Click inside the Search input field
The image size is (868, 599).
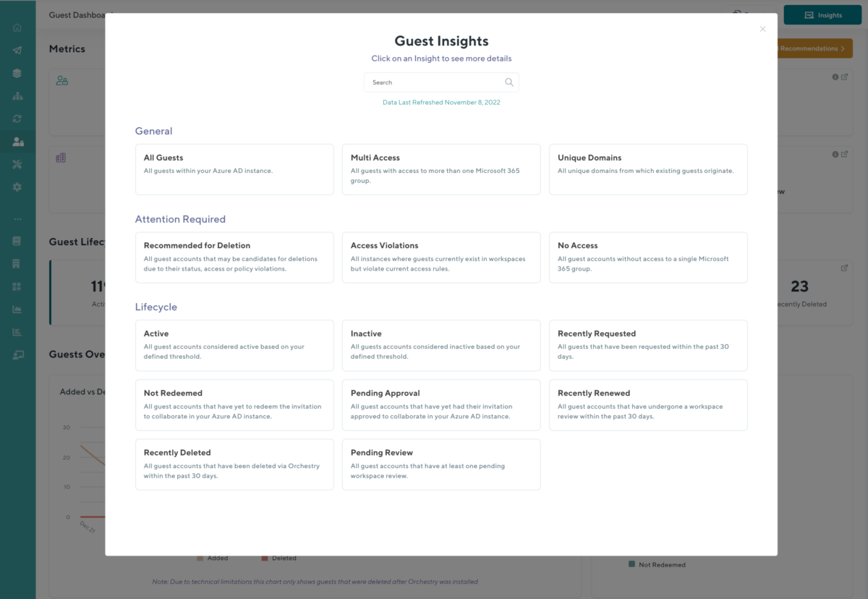[x=427, y=82]
